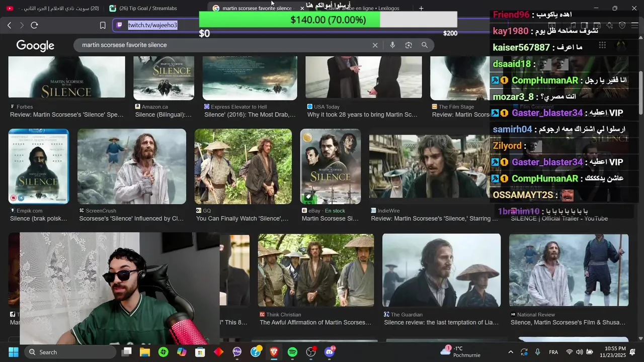Open National Review Silence image result

click(569, 270)
